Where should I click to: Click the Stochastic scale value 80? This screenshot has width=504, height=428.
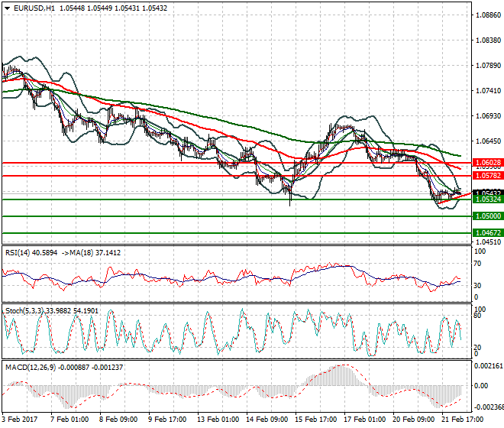coord(479,314)
